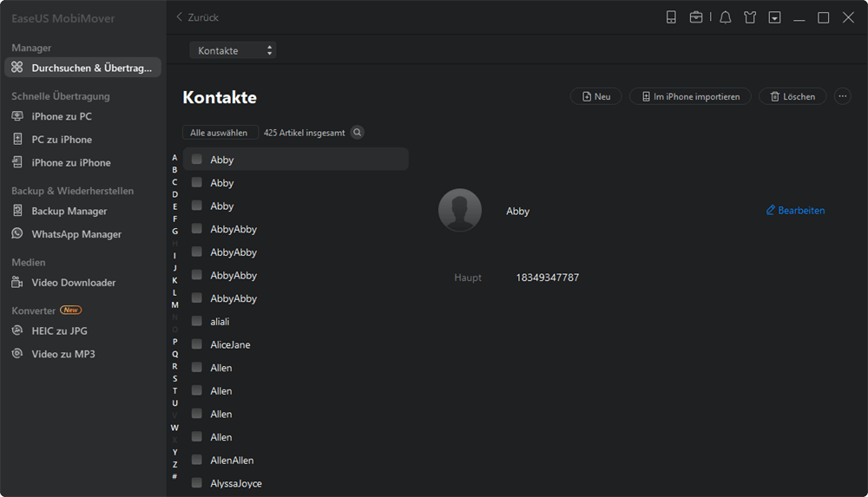Open the more options ellipsis button

tap(843, 96)
